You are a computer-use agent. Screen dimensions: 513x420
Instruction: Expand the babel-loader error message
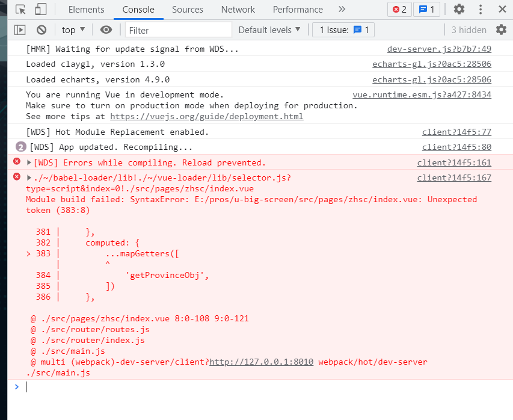pos(29,178)
